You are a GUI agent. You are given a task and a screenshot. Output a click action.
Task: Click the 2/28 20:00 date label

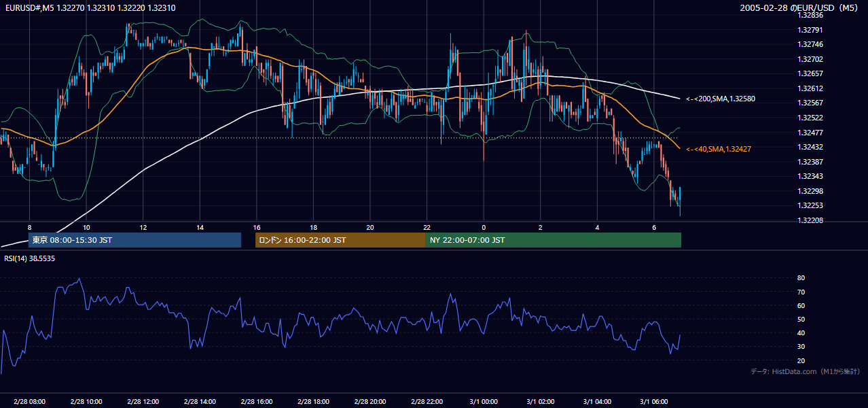(x=369, y=402)
